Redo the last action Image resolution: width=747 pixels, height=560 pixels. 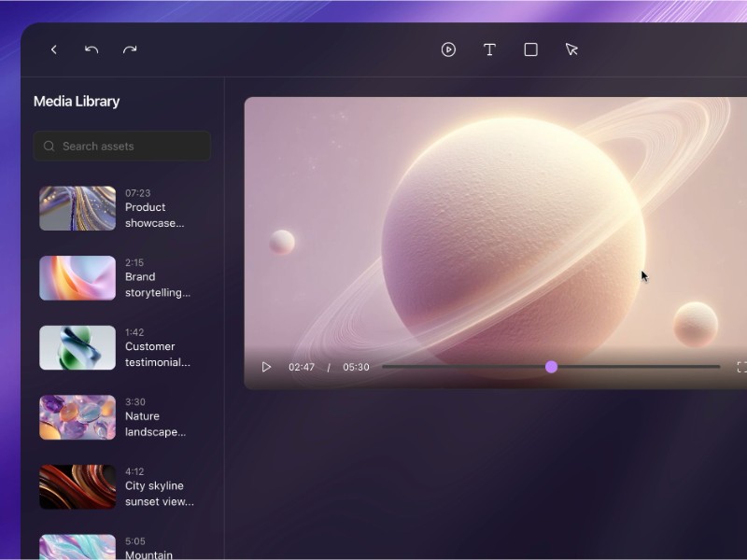click(x=130, y=49)
